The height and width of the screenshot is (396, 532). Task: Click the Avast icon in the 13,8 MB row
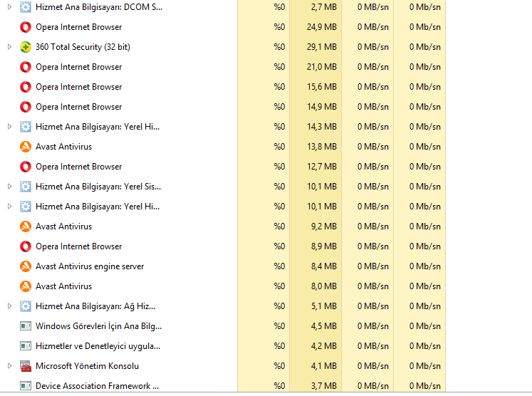point(26,147)
